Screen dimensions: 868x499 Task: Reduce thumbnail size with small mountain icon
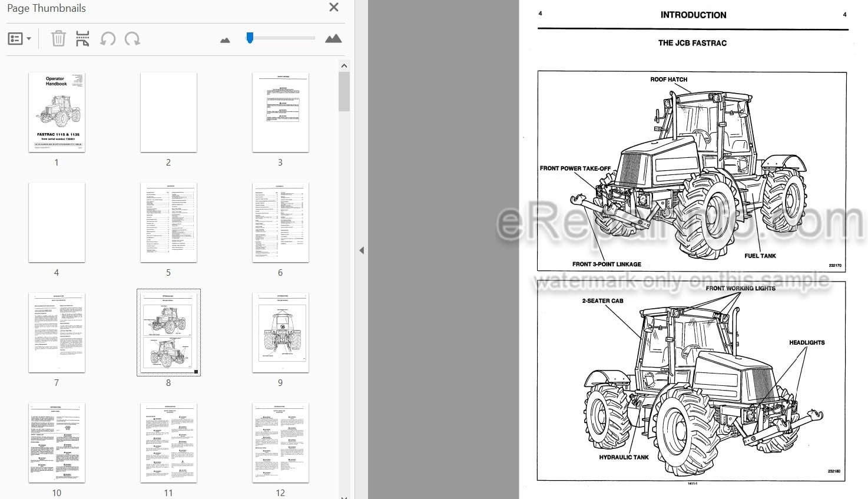225,40
